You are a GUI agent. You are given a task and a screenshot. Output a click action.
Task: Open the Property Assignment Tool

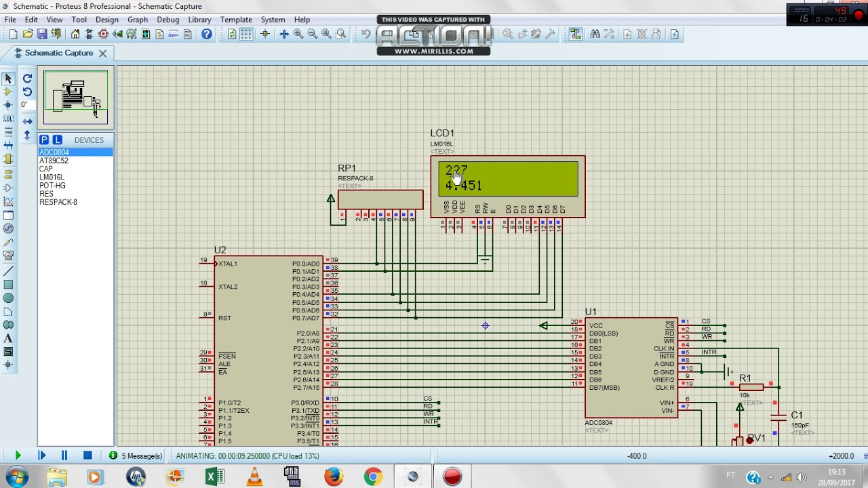[610, 34]
